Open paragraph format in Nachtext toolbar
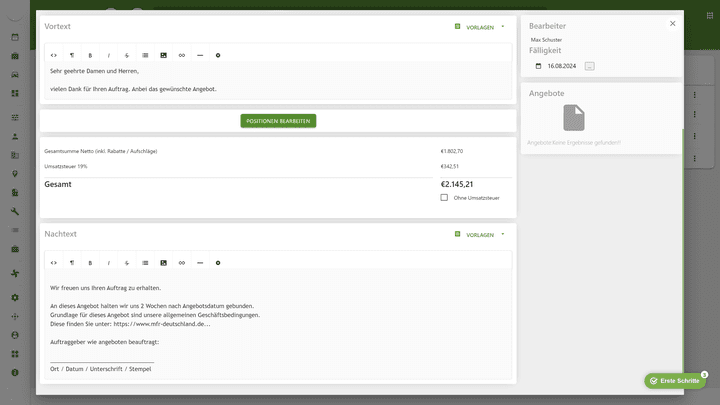720x405 pixels. pos(72,263)
